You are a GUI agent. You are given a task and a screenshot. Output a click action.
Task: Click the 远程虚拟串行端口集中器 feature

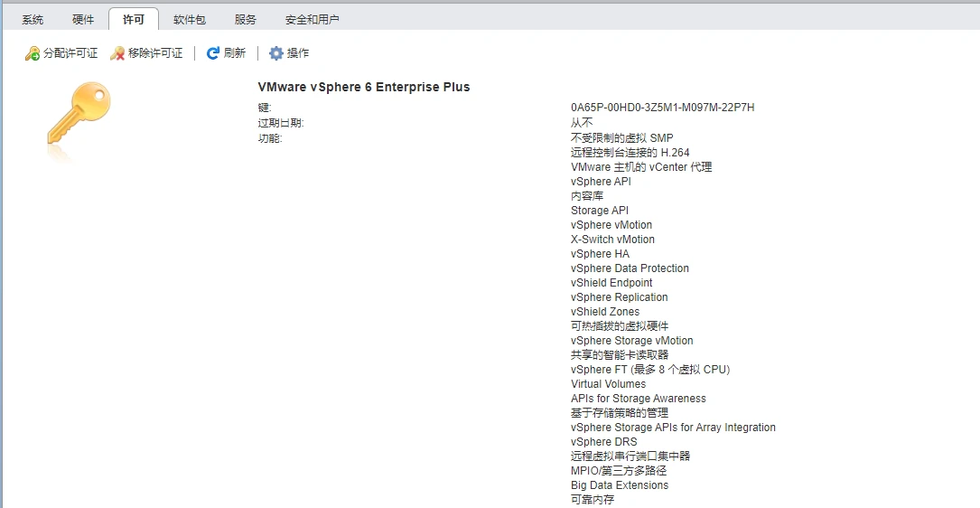630,456
